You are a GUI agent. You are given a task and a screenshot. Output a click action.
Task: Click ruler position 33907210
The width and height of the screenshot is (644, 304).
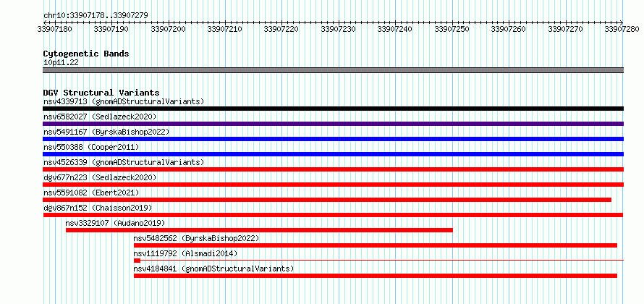point(225,29)
